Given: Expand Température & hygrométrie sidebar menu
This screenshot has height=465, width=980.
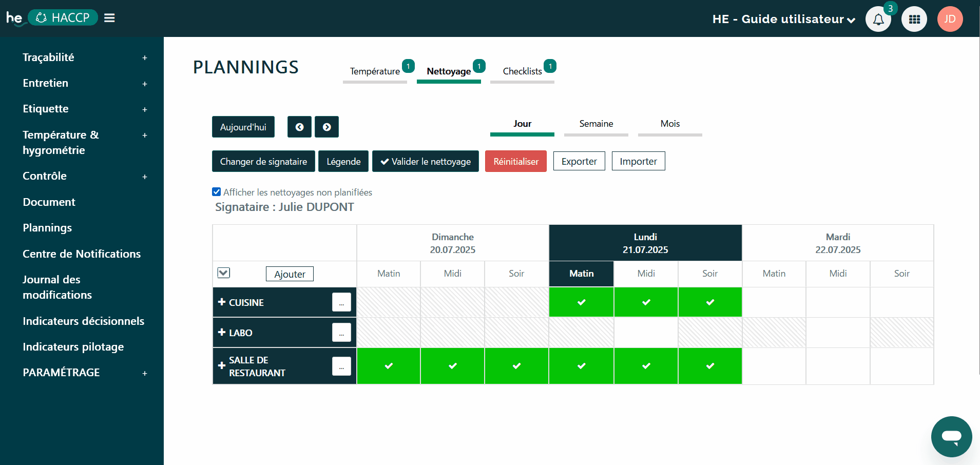Looking at the screenshot, I should coord(145,135).
